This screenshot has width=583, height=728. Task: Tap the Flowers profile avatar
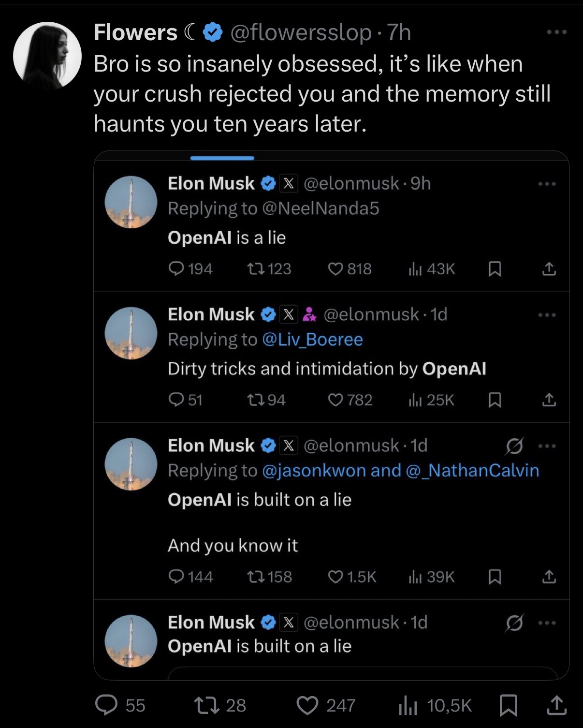click(x=47, y=56)
